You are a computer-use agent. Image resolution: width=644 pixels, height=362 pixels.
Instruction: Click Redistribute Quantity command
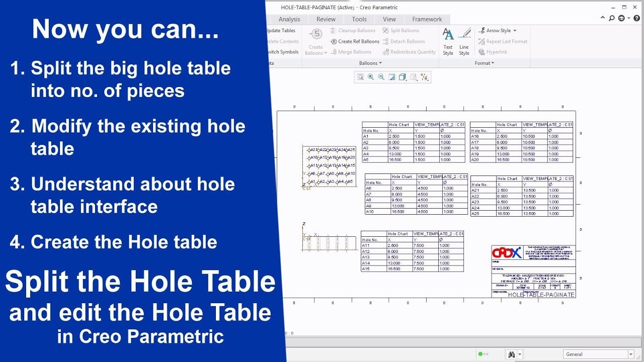409,52
